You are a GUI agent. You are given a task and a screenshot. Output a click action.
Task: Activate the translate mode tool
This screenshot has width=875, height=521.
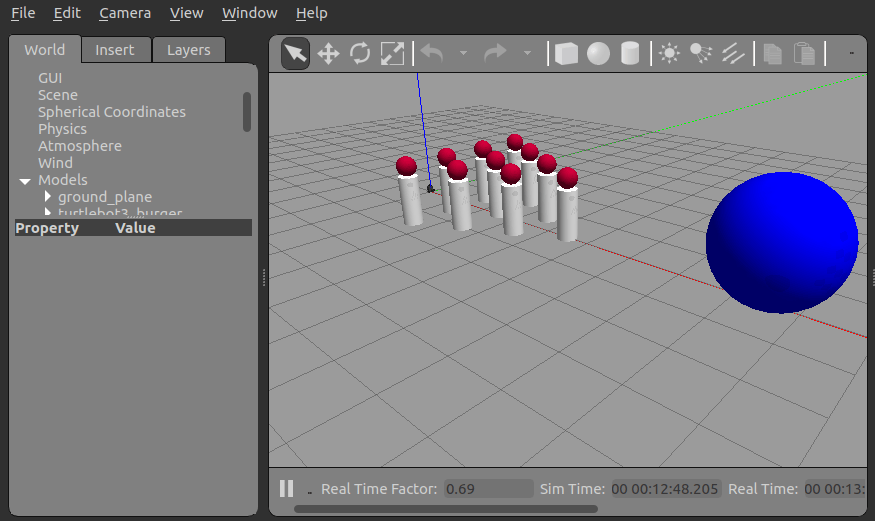(328, 54)
